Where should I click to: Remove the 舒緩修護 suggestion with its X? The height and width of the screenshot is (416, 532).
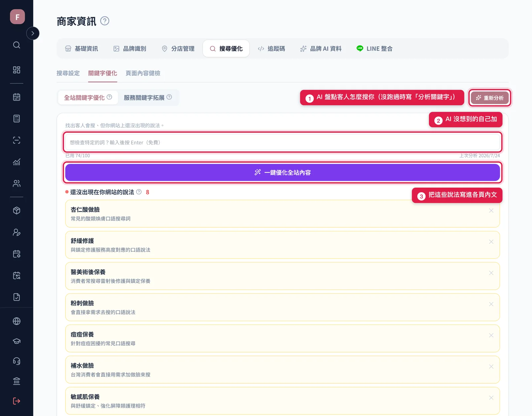tap(491, 242)
